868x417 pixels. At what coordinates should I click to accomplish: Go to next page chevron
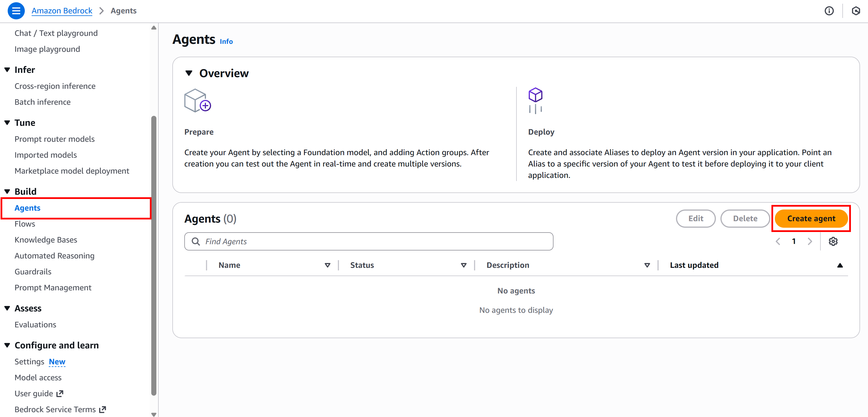(x=810, y=241)
